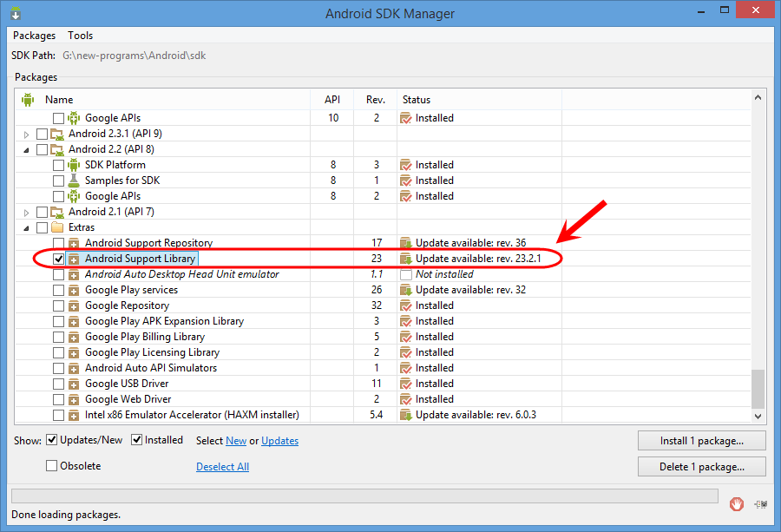Click Android 2.1 (API 7) folder icon
The height and width of the screenshot is (532, 781).
click(57, 213)
